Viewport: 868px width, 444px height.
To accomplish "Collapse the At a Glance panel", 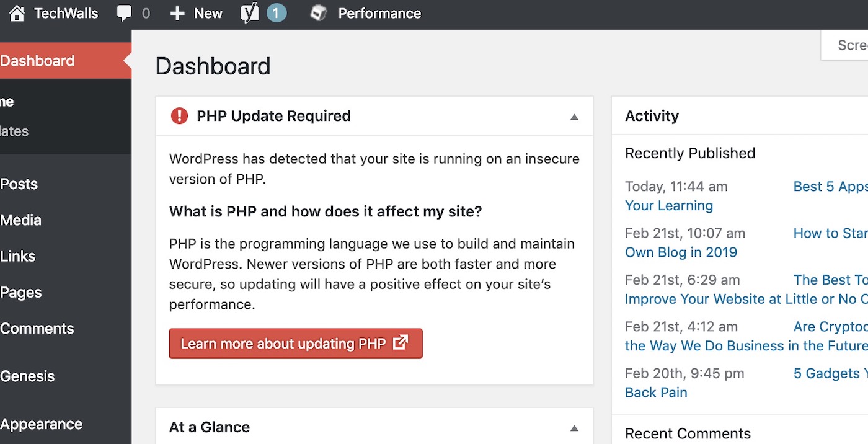I will pyautogui.click(x=574, y=428).
